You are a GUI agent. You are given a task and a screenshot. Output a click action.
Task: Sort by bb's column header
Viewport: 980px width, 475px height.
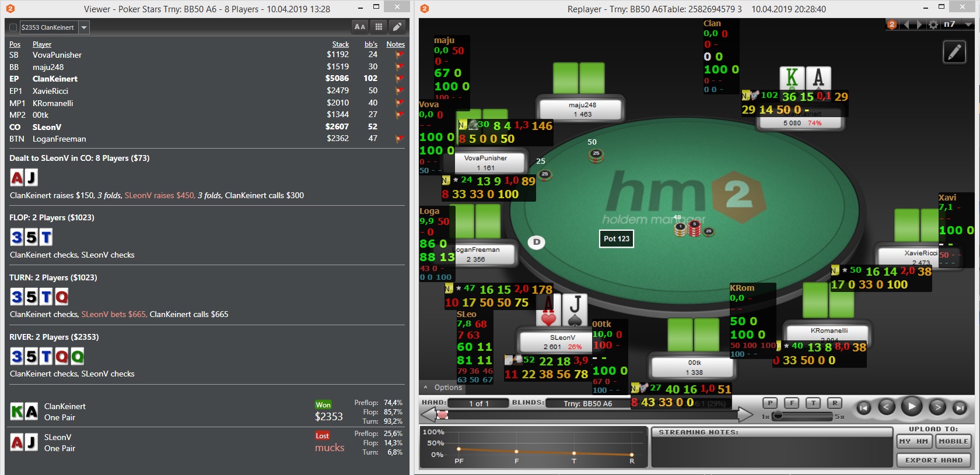coord(371,44)
